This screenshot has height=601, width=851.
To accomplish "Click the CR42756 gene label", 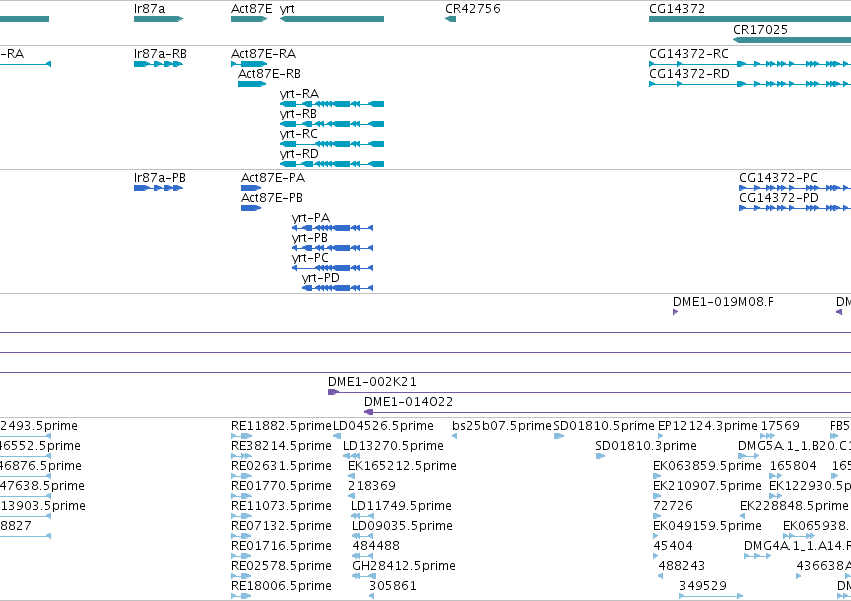I will tap(473, 9).
